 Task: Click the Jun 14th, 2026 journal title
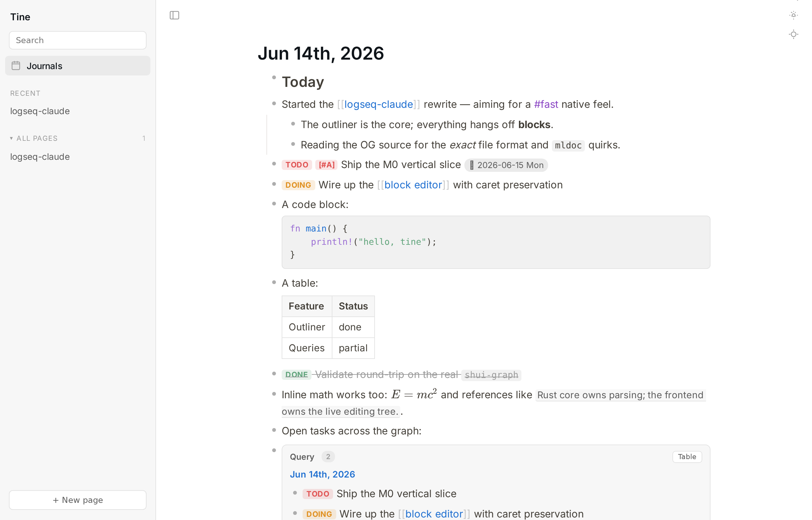321,53
